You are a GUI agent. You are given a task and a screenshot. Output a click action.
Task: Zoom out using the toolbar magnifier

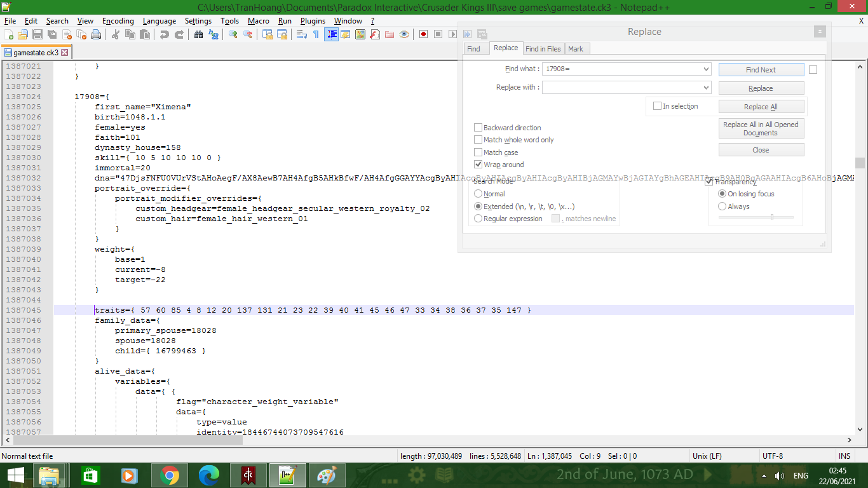(248, 34)
